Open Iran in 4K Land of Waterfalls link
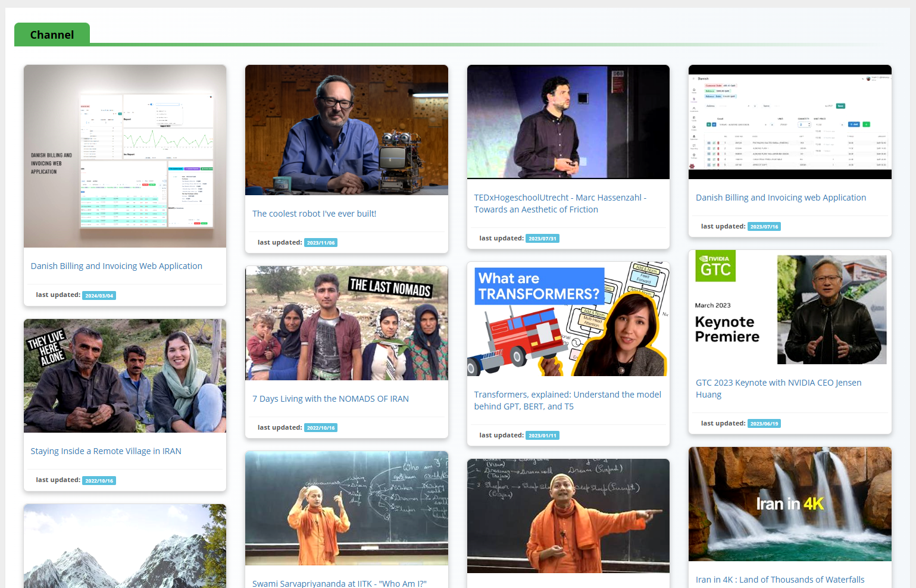This screenshot has height=588, width=916. [x=780, y=580]
